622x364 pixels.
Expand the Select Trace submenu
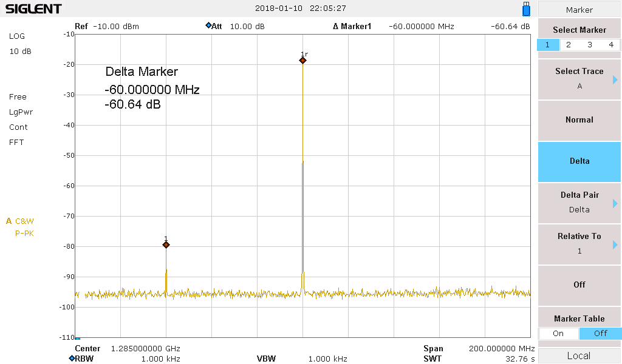pos(579,78)
